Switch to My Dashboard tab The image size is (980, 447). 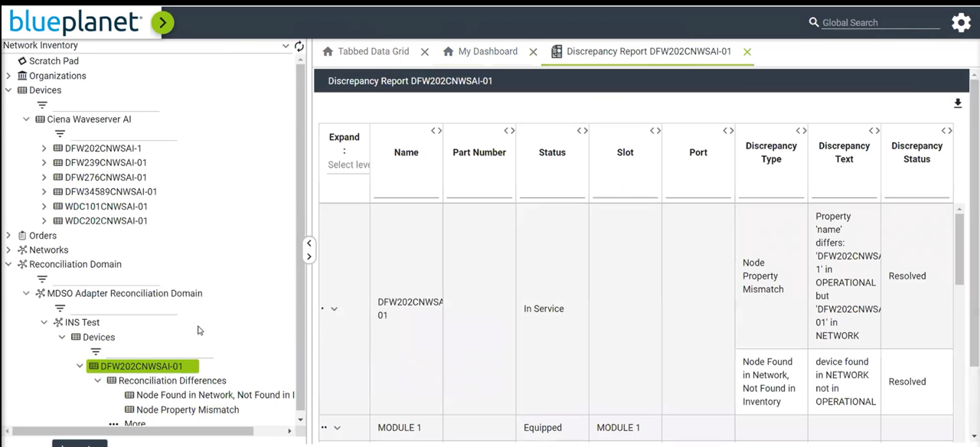point(488,52)
